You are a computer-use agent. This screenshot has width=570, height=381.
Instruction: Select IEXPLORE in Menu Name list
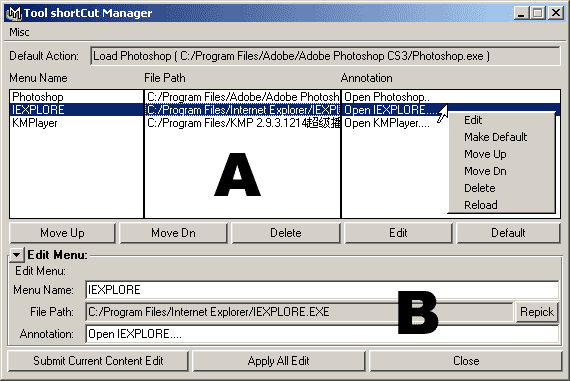tap(76, 110)
